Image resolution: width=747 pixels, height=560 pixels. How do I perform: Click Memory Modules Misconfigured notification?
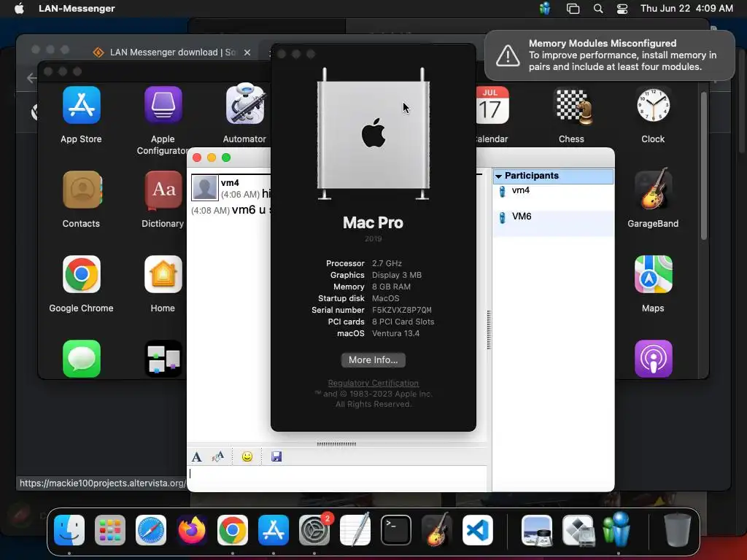tap(609, 55)
